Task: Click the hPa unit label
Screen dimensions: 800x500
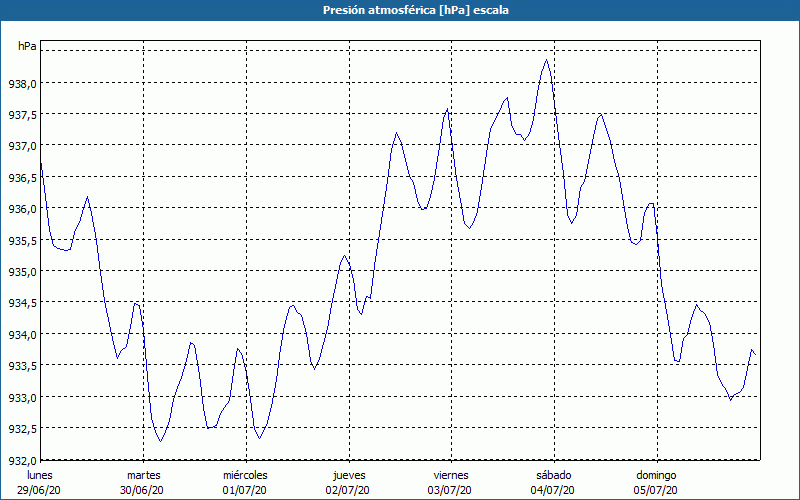Action: [27, 46]
